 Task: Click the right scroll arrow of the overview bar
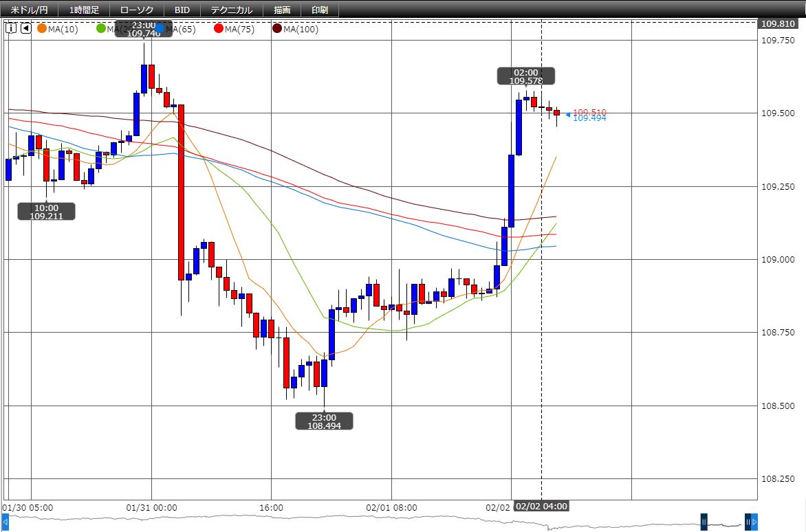click(x=754, y=523)
